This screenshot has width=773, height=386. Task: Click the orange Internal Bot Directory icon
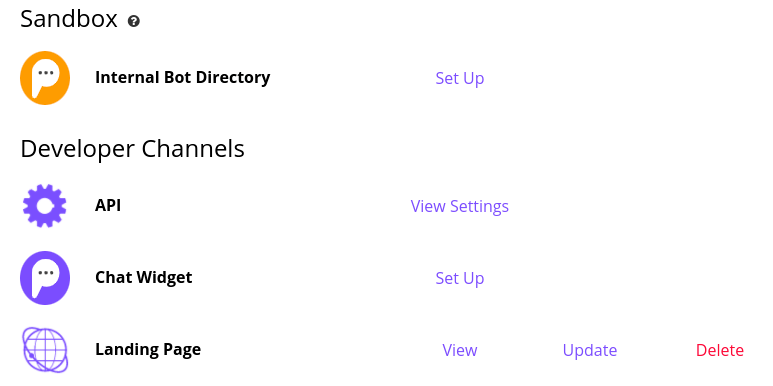click(45, 78)
